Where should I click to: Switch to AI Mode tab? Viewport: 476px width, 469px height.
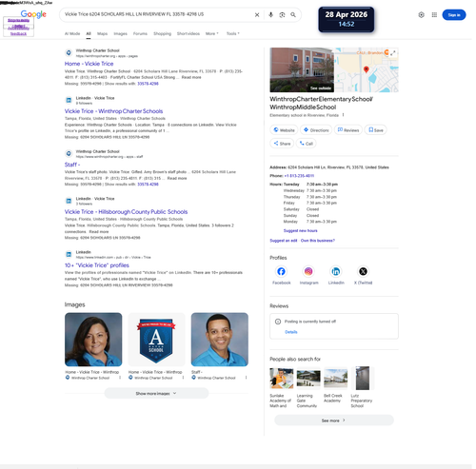click(x=72, y=33)
